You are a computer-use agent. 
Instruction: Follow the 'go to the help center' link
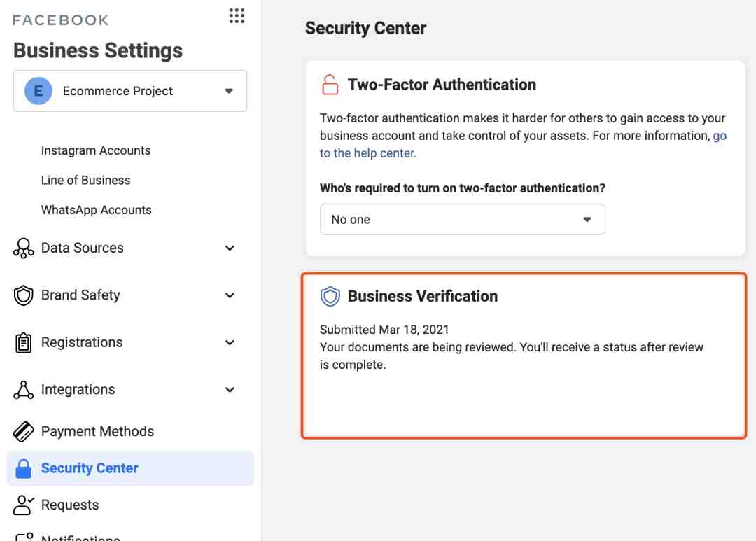[x=368, y=153]
